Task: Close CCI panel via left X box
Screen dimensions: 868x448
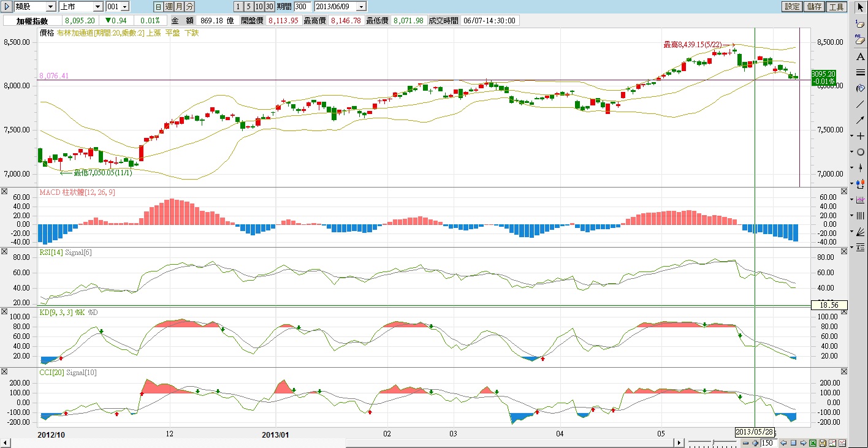Action: tap(4, 372)
